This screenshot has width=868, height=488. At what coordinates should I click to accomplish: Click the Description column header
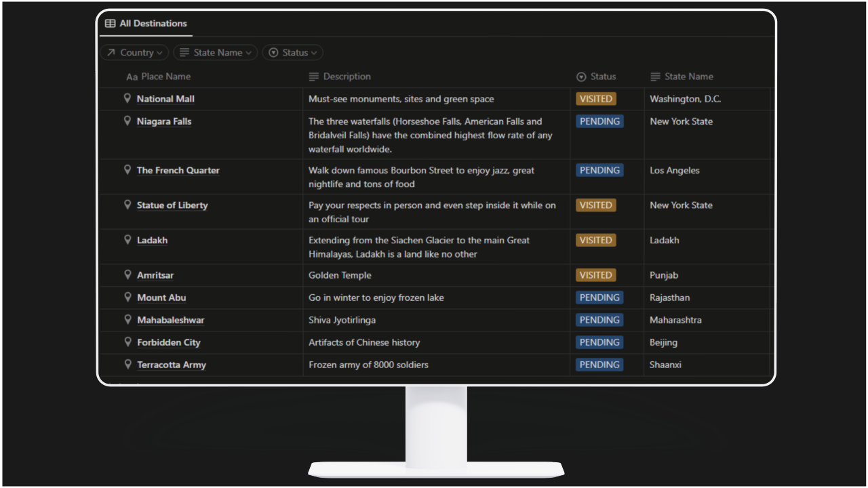[347, 77]
